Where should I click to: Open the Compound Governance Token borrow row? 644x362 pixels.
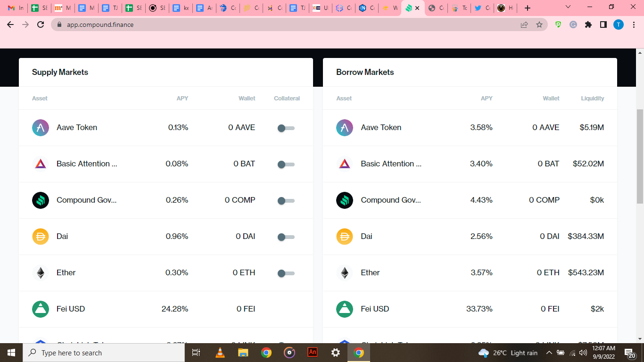pyautogui.click(x=470, y=200)
